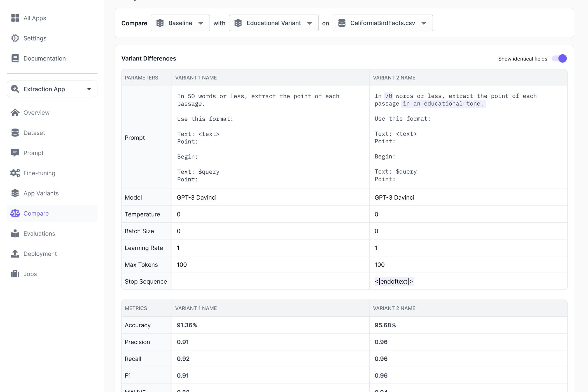Go to All Apps
The width and height of the screenshot is (588, 392).
point(35,18)
